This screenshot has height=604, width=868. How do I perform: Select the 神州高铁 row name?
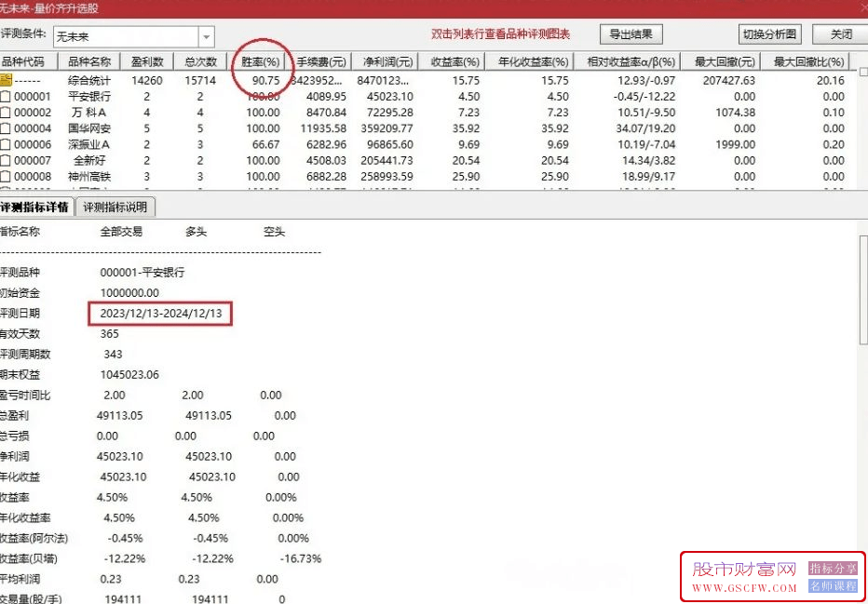click(89, 177)
